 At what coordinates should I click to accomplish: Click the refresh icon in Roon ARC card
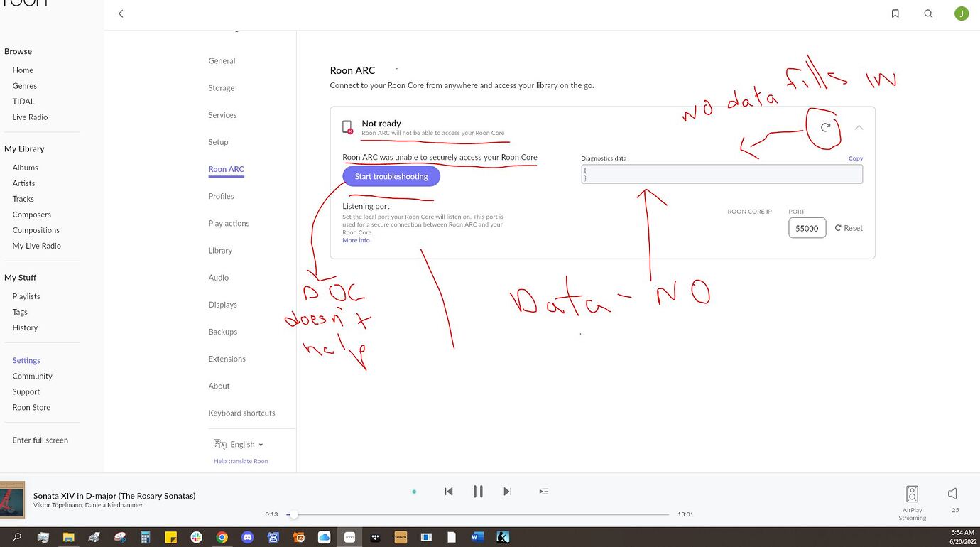(825, 127)
